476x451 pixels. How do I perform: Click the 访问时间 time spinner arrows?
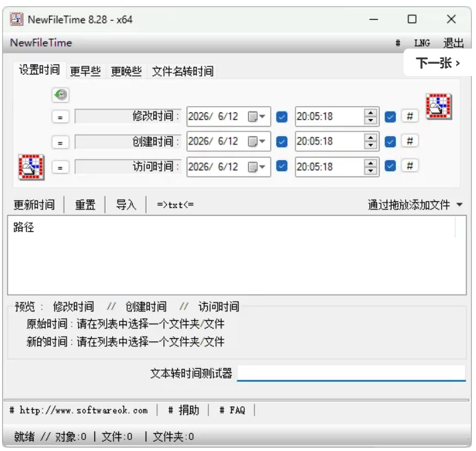(x=371, y=167)
